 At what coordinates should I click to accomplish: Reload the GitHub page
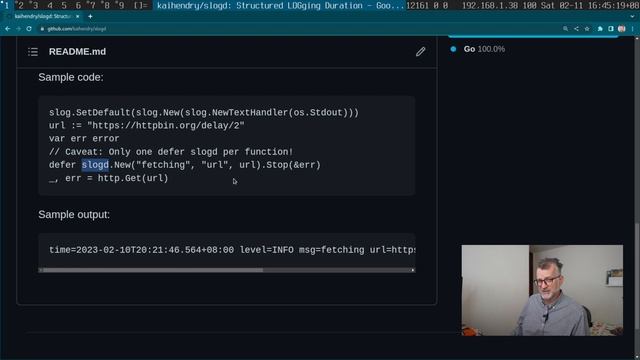pyautogui.click(x=29, y=29)
